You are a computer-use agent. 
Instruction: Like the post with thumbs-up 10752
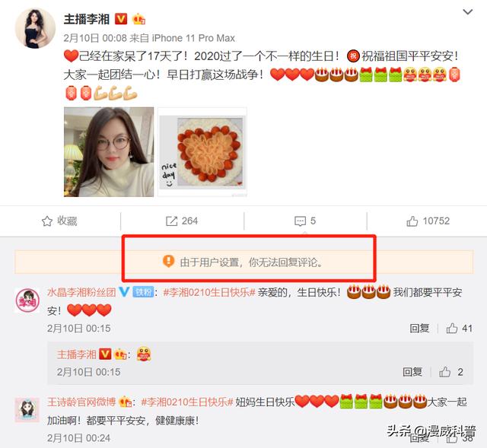pos(412,221)
